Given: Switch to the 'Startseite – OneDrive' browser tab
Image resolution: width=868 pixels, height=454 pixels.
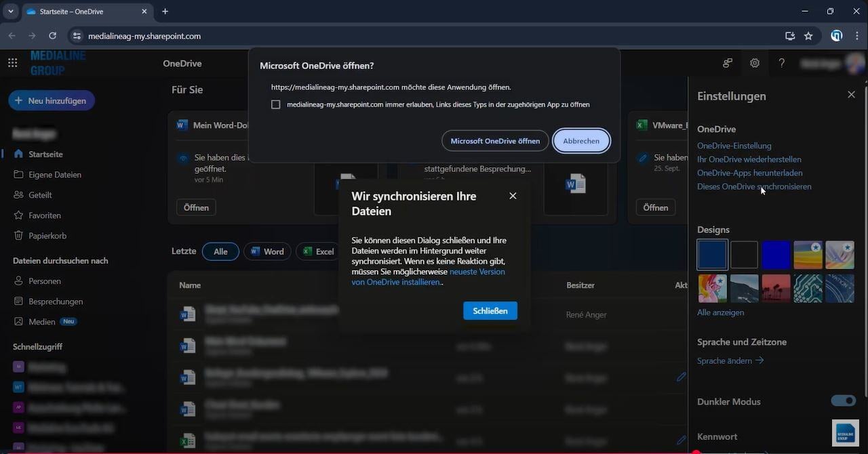Looking at the screenshot, I should pos(85,12).
